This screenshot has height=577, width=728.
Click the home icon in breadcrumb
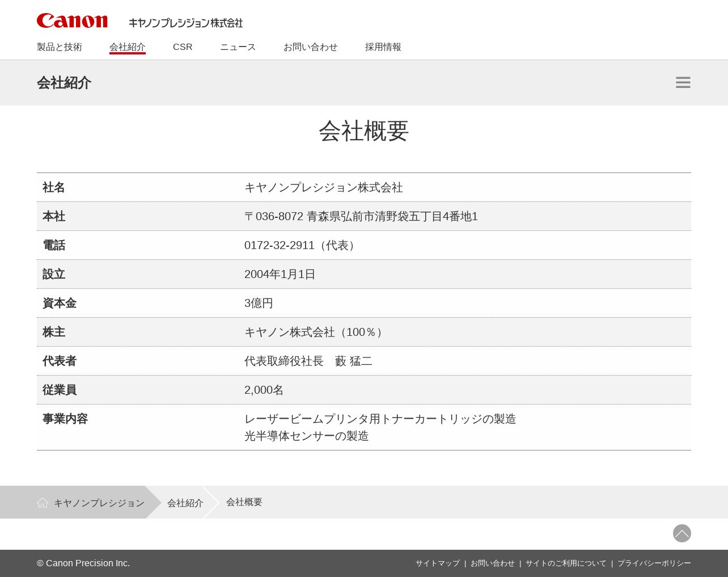[43, 503]
